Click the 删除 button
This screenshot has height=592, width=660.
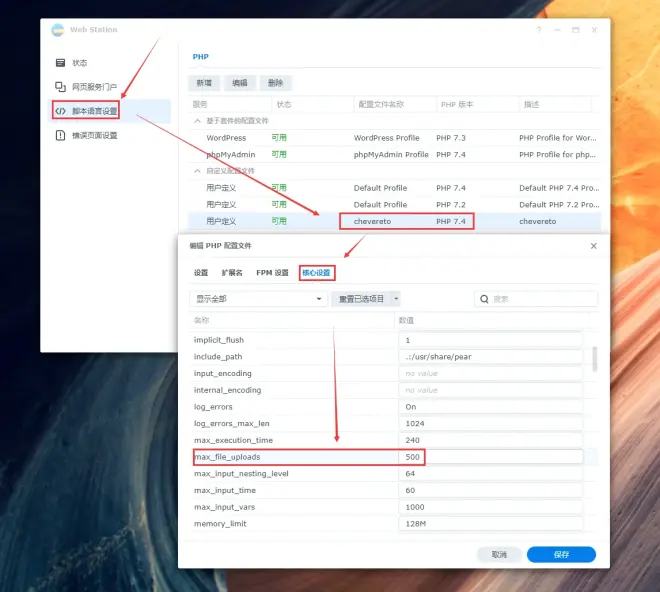pyautogui.click(x=275, y=83)
